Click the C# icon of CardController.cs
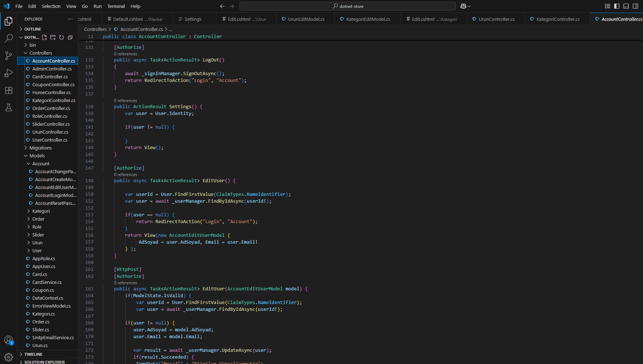This screenshot has width=643, height=364. point(28,77)
